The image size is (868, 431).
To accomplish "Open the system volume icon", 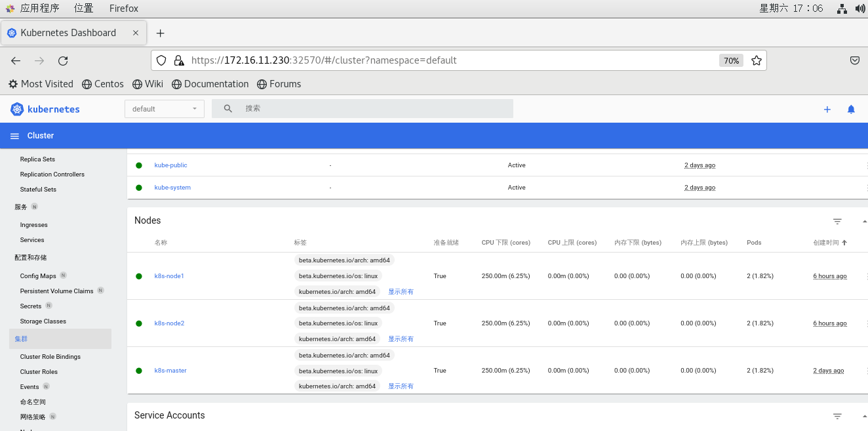I will [860, 9].
